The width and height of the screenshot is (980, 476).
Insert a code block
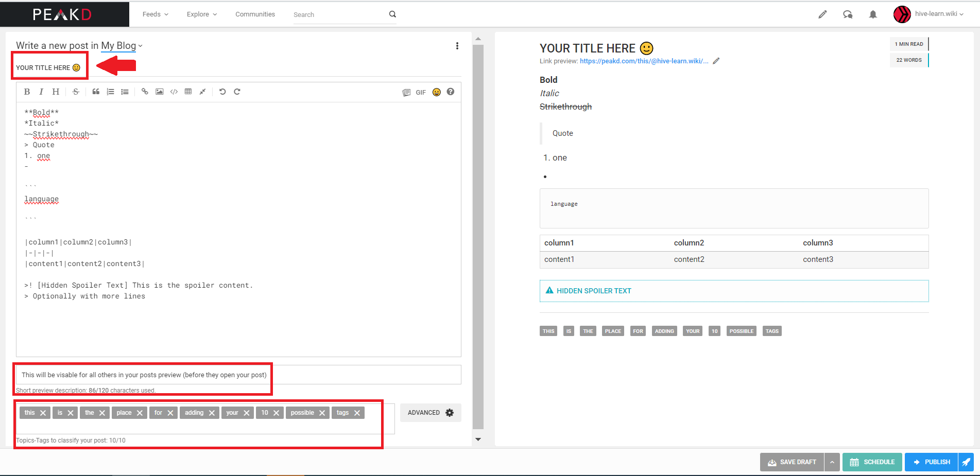174,92
